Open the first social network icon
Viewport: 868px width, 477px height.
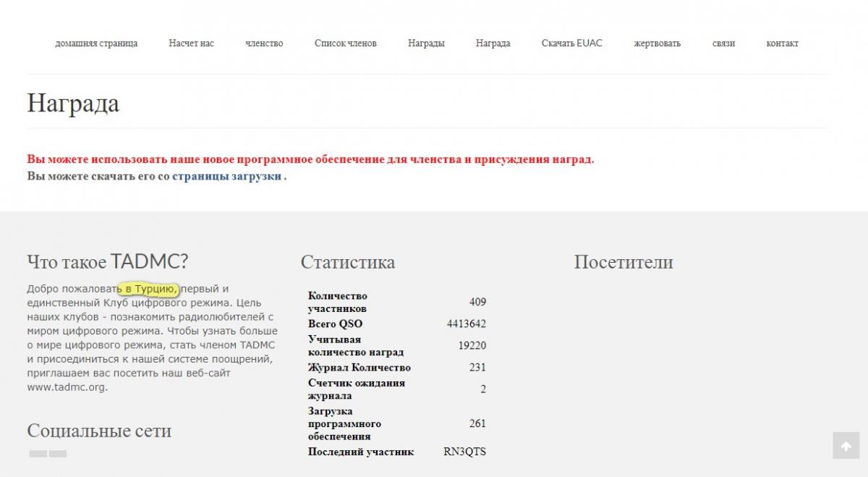pyautogui.click(x=38, y=454)
